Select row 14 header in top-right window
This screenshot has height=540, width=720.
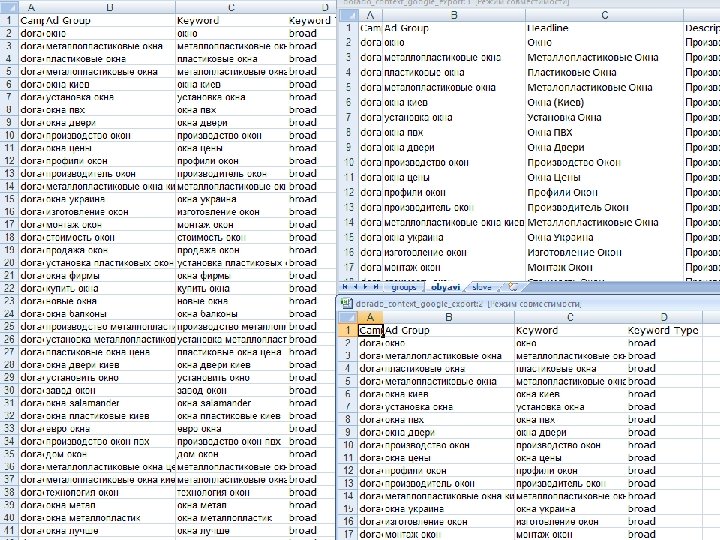348,223
